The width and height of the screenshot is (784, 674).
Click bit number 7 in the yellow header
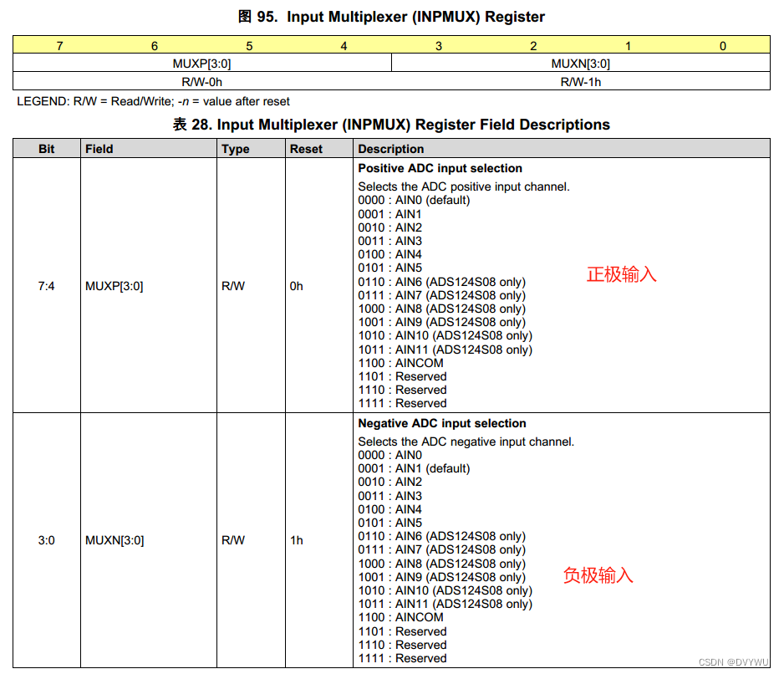tap(60, 46)
